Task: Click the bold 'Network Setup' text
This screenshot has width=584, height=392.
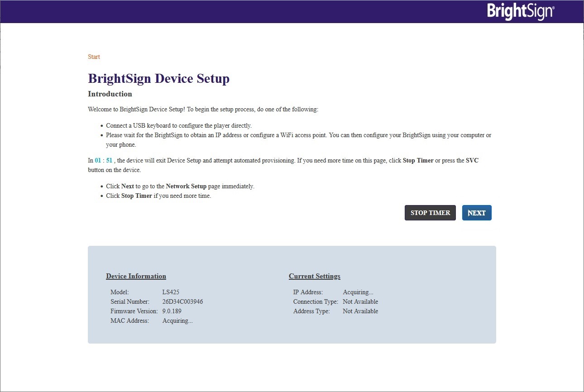Action: click(x=186, y=186)
